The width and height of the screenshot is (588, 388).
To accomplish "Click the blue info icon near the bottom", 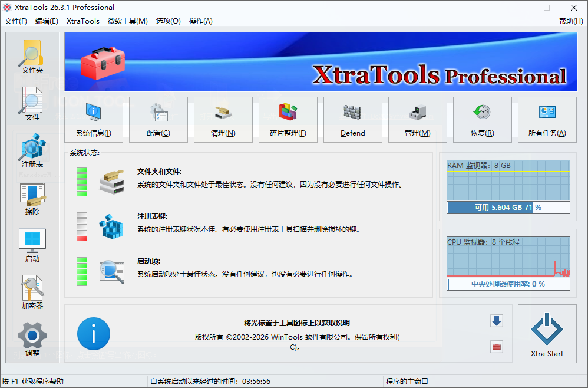I will click(x=93, y=334).
